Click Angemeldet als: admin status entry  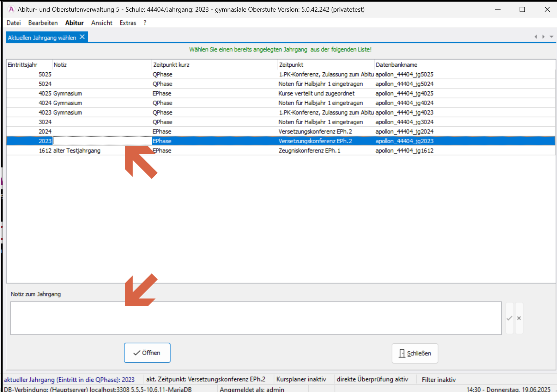click(252, 389)
